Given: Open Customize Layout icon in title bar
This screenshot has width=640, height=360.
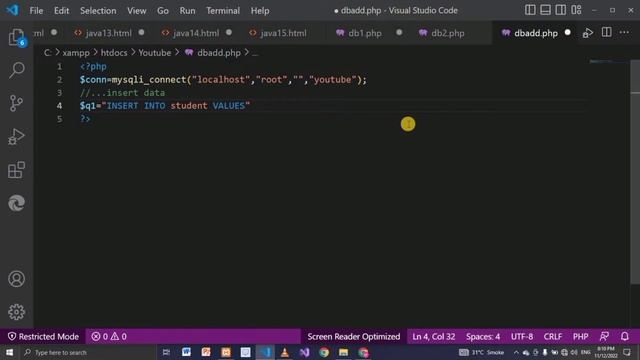Looking at the screenshot, I should click(576, 10).
